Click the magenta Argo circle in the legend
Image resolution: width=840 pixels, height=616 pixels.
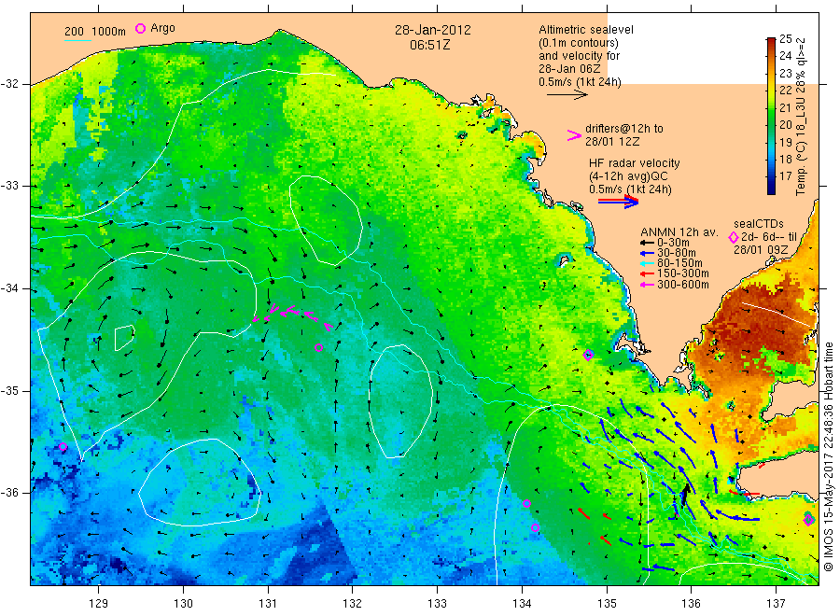coord(140,28)
